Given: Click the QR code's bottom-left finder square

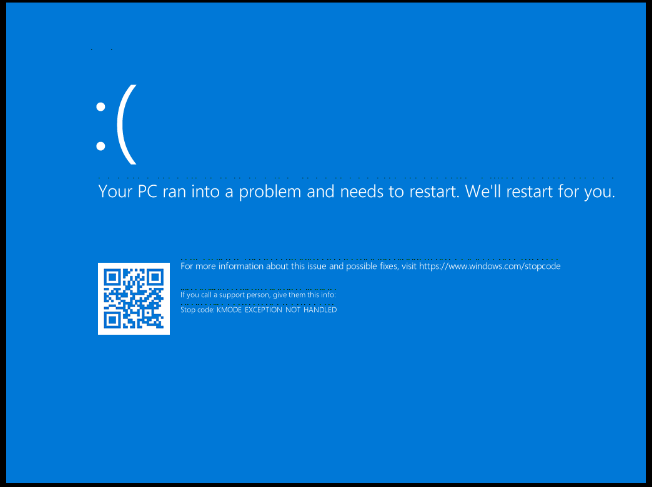Looking at the screenshot, I should 111,320.
